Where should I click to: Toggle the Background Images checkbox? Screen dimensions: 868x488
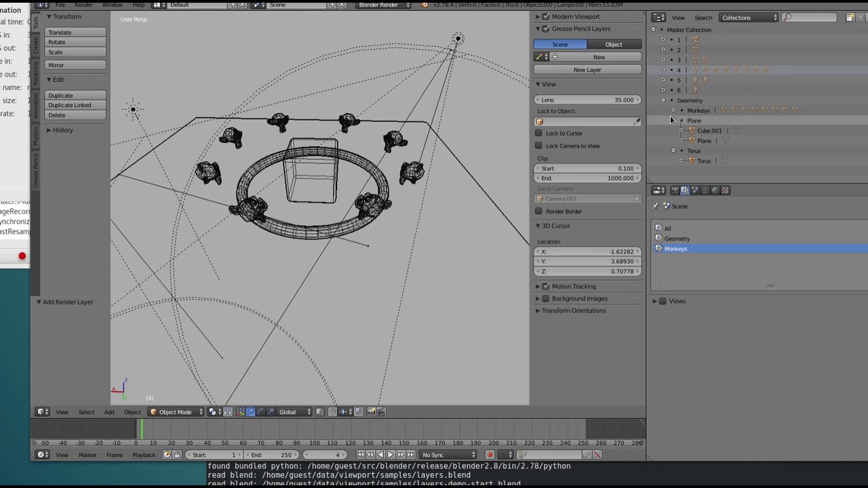546,299
